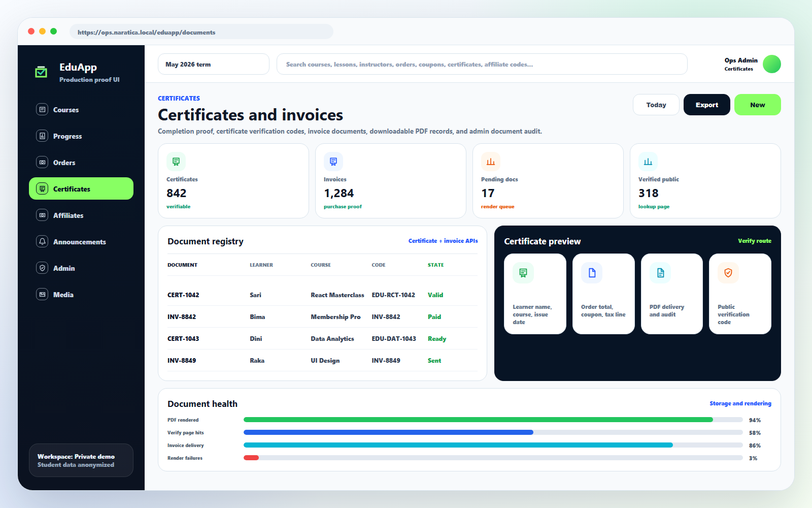Open the Storage and rendering link
The height and width of the screenshot is (508, 812).
tap(740, 403)
